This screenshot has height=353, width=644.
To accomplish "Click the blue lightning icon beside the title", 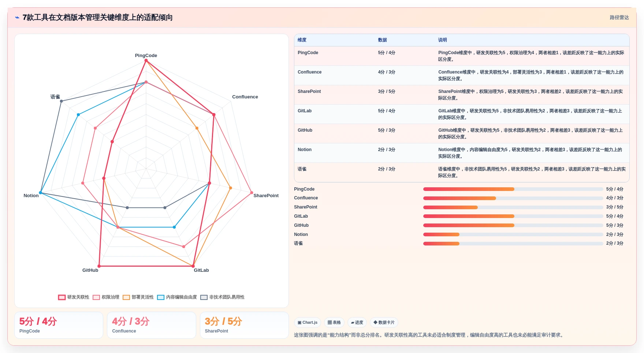I will tap(17, 18).
